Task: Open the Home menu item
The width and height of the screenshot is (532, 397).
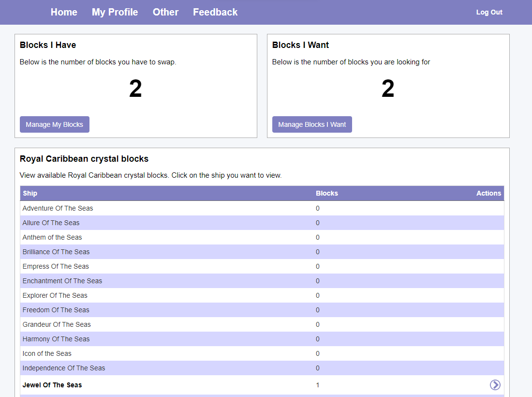Action: coord(64,12)
